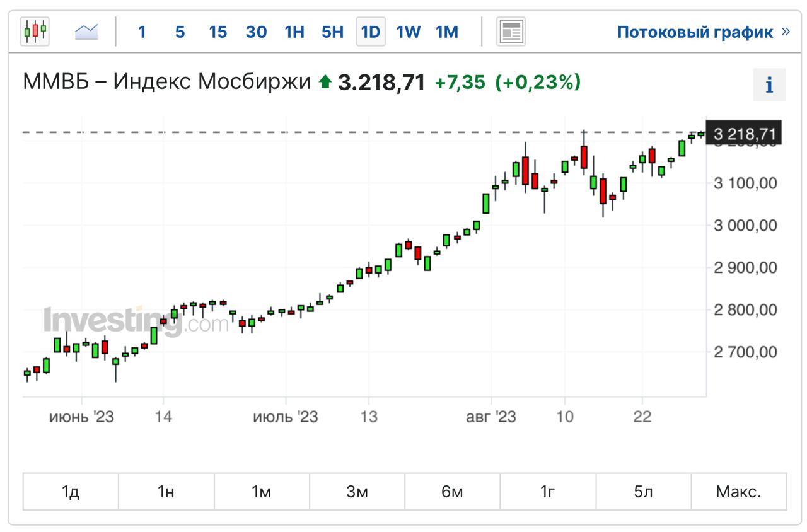807x532 pixels.
Task: Click the июнь '23 date label
Action: coord(81,417)
